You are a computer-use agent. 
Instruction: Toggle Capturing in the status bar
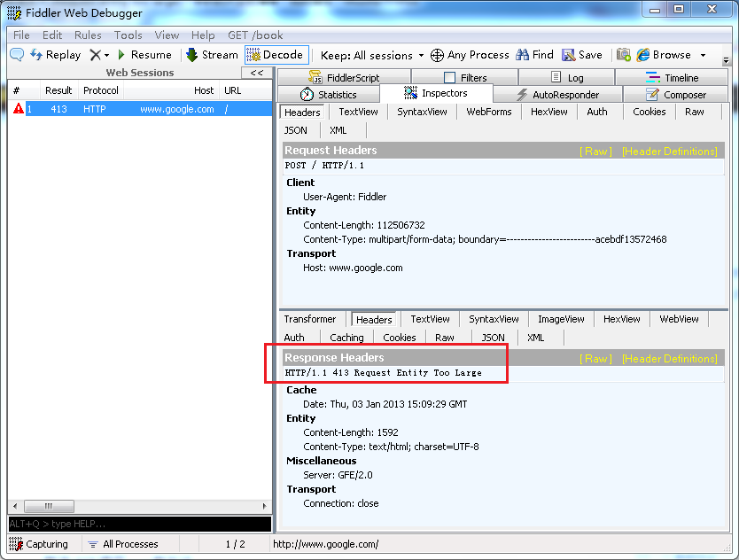(x=39, y=544)
